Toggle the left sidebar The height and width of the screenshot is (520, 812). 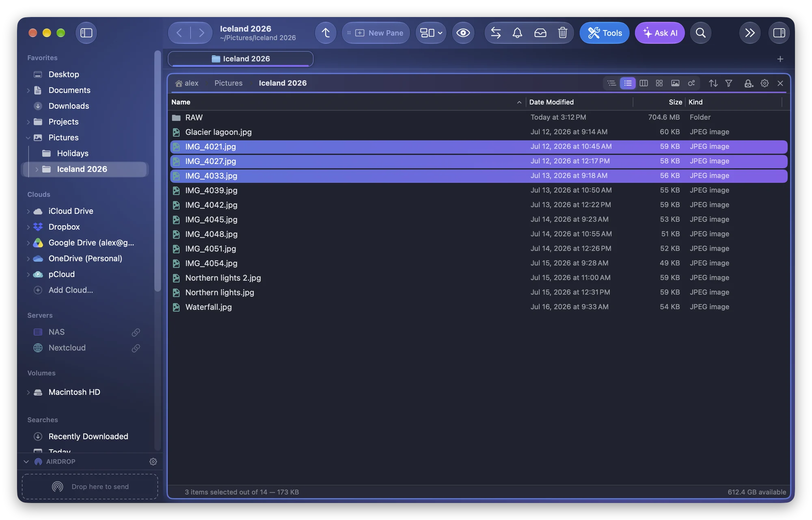tap(86, 33)
